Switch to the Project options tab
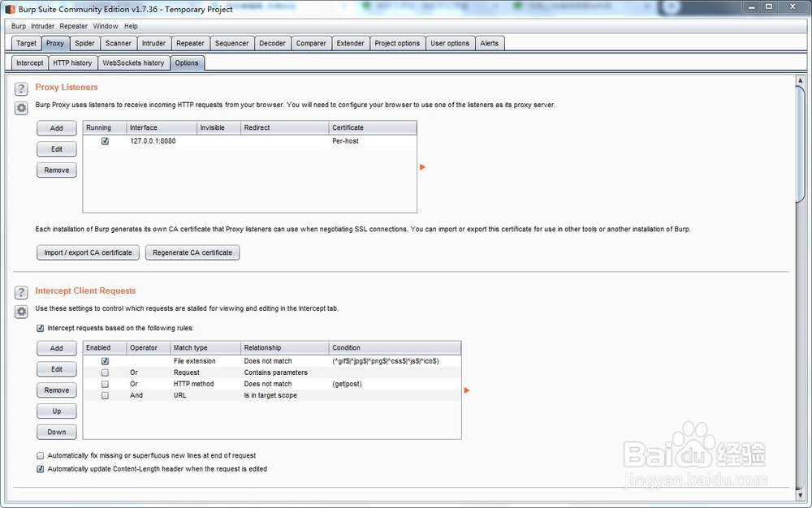Viewport: 812px width, 508px height. click(397, 44)
